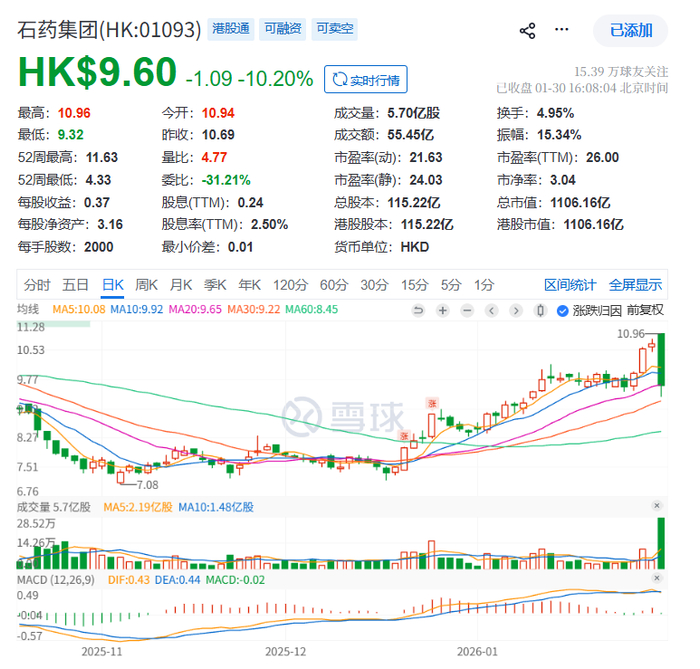Click the 可卖空 tag

click(334, 29)
